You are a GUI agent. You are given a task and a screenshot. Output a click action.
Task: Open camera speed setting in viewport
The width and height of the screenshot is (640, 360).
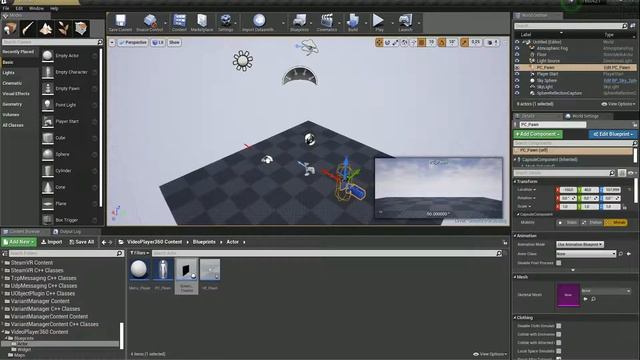pos(493,42)
